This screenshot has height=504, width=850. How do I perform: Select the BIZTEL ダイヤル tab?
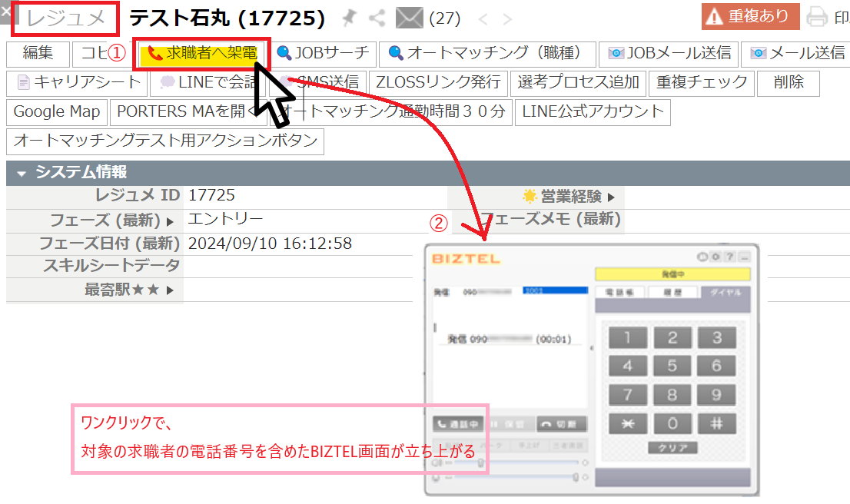pos(725,293)
